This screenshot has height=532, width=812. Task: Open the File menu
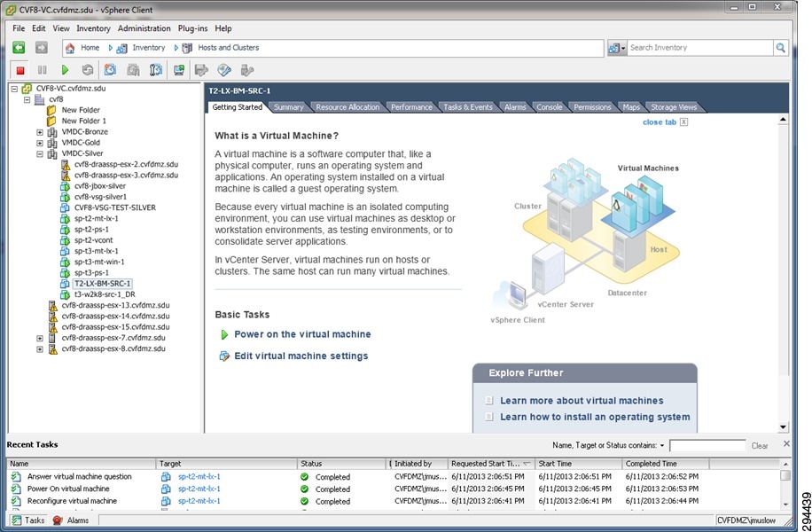(x=19, y=28)
